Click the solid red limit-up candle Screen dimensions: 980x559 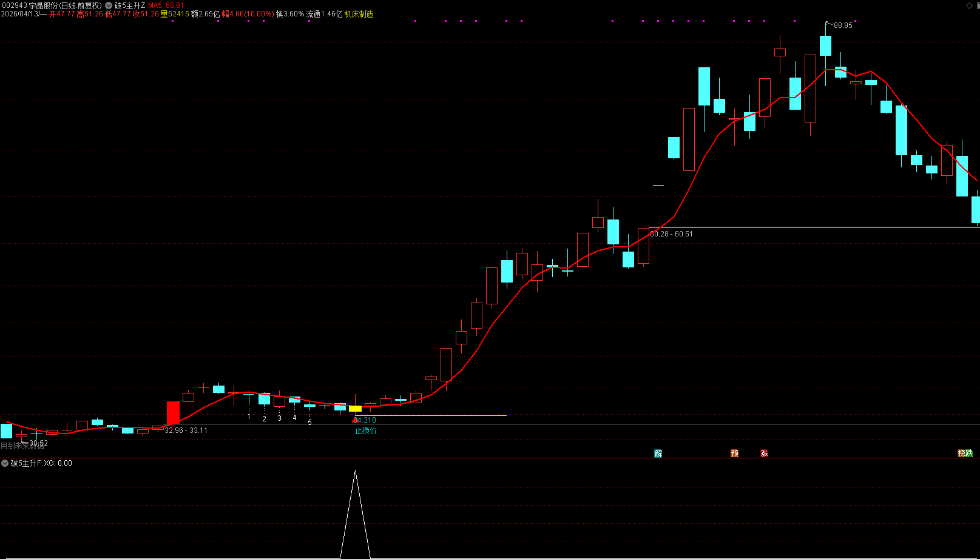click(x=173, y=412)
